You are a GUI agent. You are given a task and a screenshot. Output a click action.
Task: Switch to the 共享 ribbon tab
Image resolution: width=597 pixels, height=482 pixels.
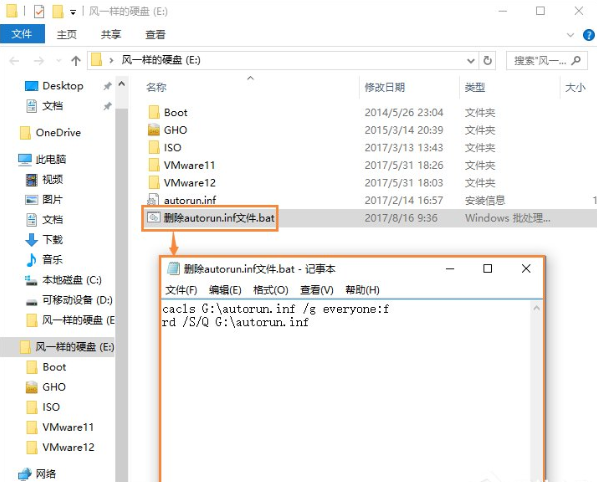coord(111,35)
